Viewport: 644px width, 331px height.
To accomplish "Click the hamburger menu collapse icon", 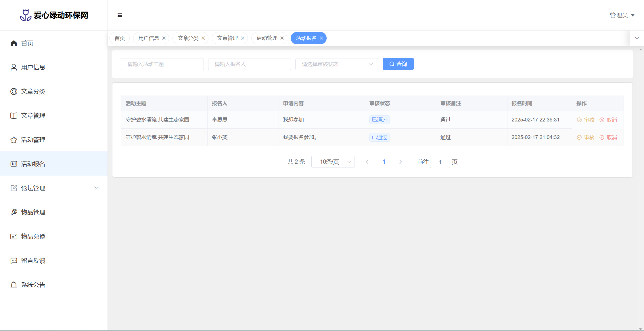I will point(120,15).
